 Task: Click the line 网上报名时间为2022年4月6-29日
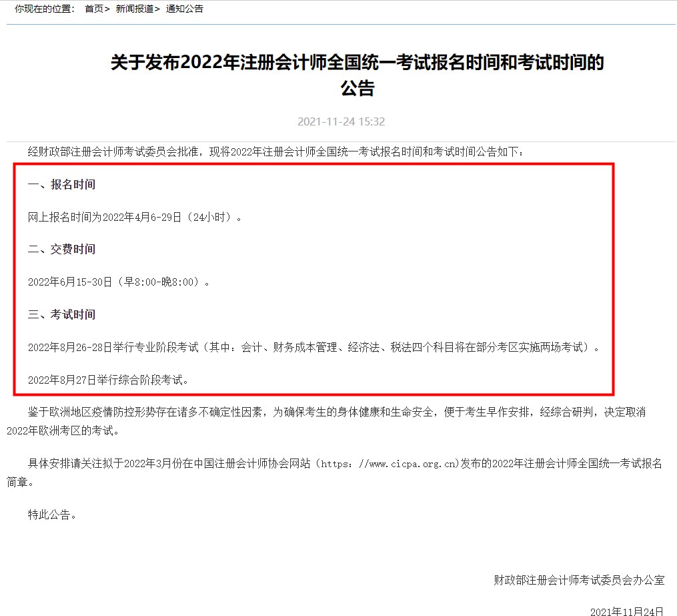(135, 218)
